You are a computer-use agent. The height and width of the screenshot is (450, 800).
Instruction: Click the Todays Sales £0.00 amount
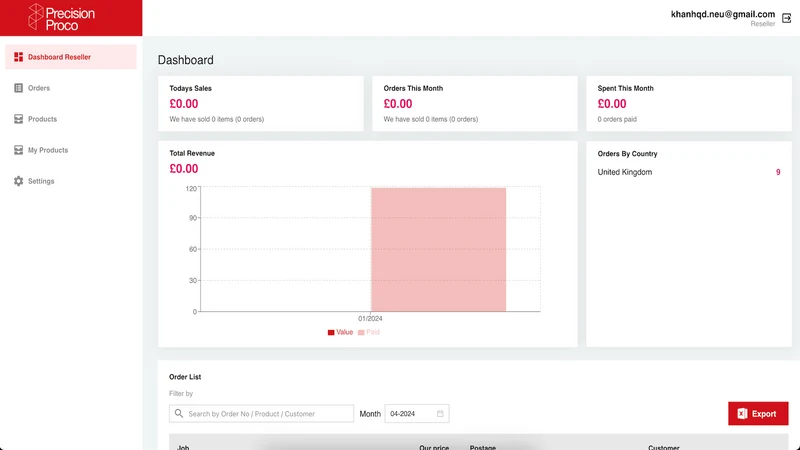coord(184,104)
